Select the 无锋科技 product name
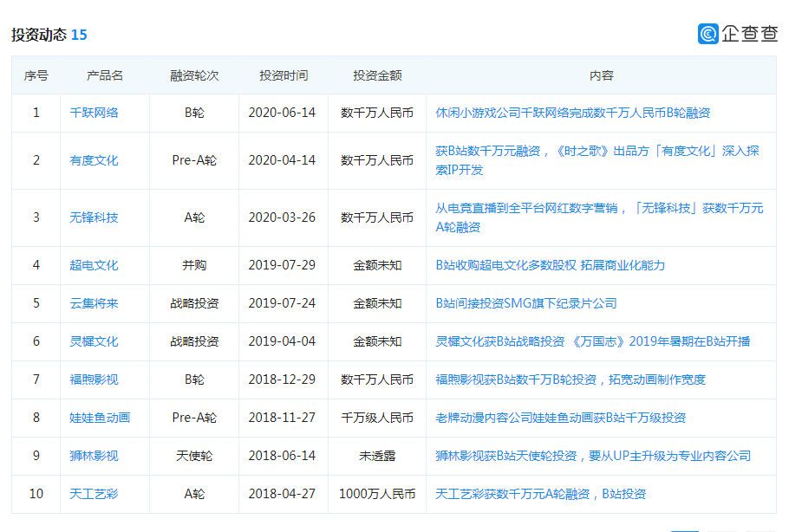The image size is (789, 532). click(x=94, y=217)
